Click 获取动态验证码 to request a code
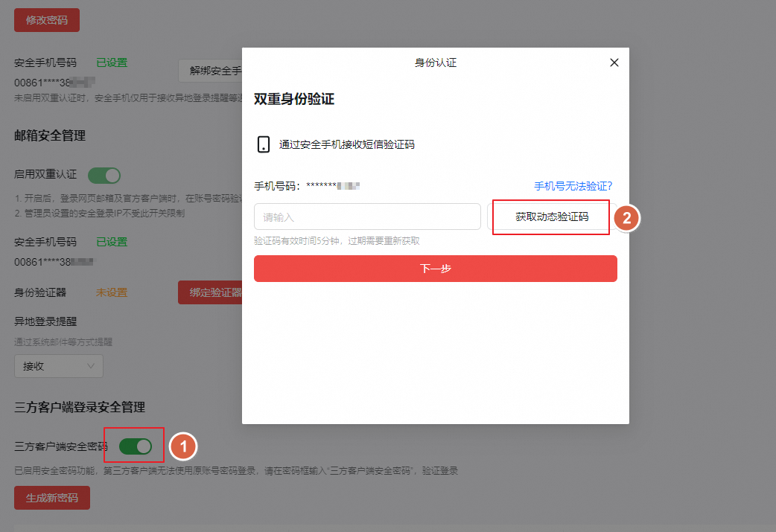 tap(550, 217)
